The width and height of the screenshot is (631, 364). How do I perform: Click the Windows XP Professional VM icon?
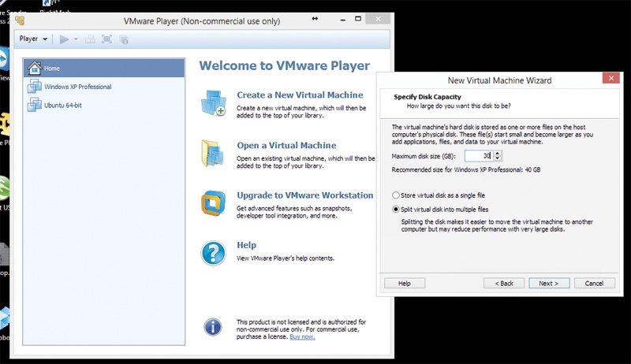[35, 87]
